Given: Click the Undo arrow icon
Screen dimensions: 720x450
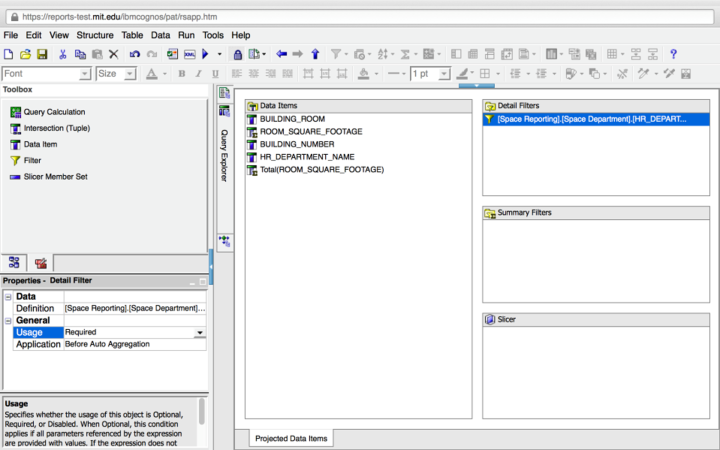Looking at the screenshot, I should point(134,54).
